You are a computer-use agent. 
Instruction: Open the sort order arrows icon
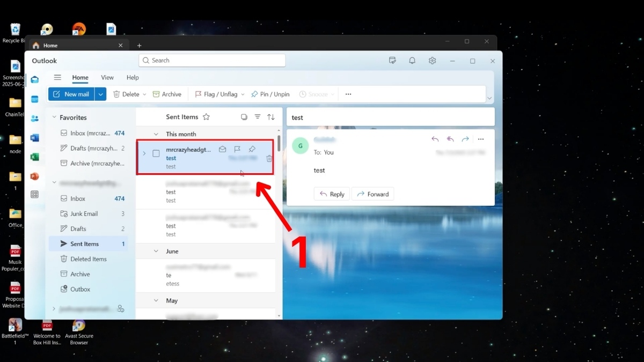click(x=271, y=117)
